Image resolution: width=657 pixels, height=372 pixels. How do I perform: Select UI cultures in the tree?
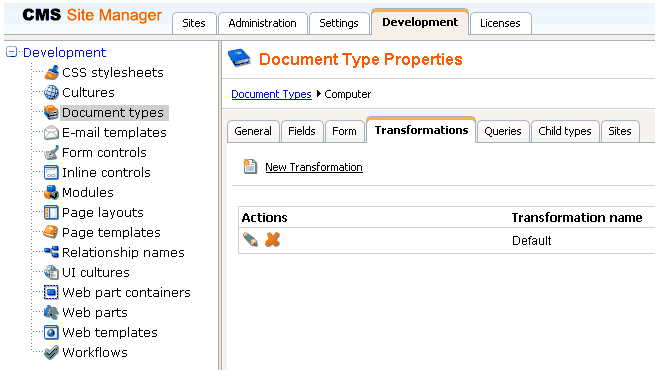[x=96, y=273]
